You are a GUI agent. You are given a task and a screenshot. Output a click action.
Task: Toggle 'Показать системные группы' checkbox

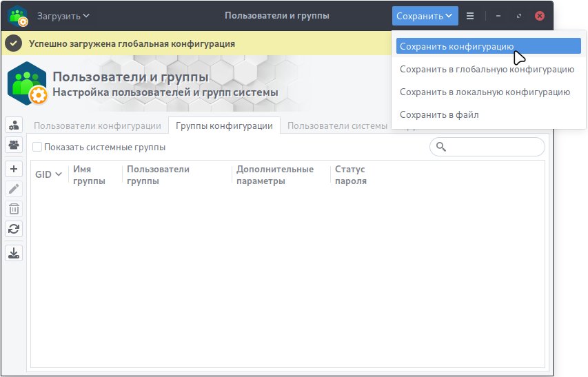click(x=37, y=147)
